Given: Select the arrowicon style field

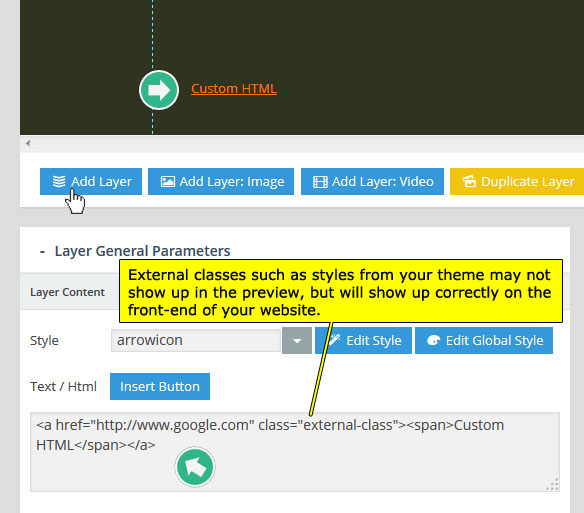Looking at the screenshot, I should tap(196, 340).
